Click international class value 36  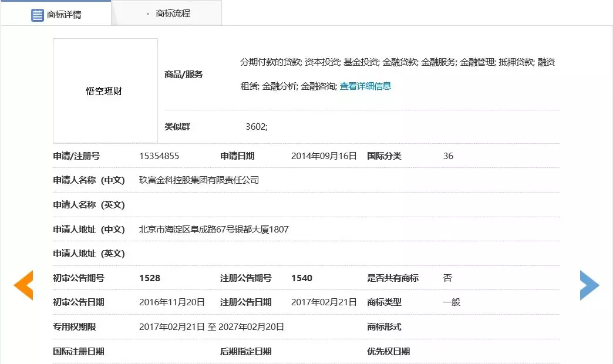point(448,156)
